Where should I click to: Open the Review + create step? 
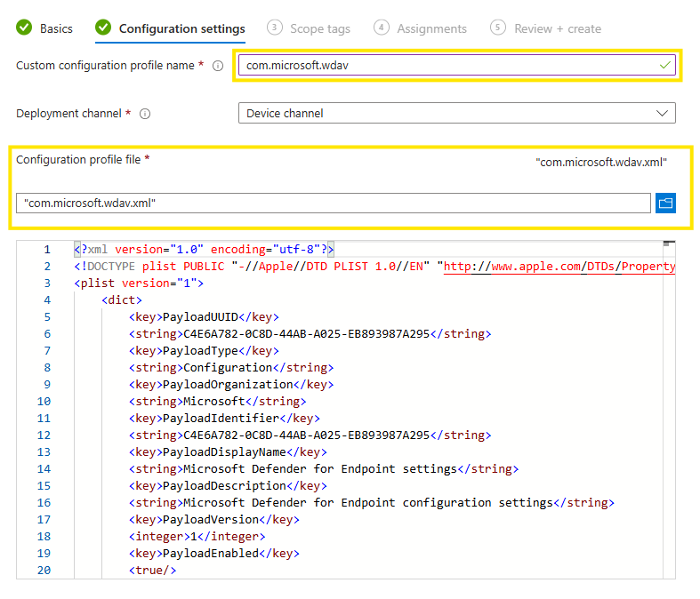pos(558,28)
